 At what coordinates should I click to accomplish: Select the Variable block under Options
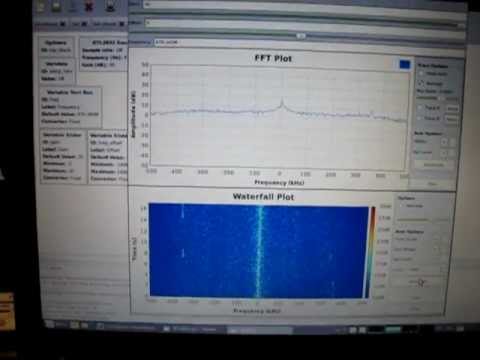tap(56, 71)
